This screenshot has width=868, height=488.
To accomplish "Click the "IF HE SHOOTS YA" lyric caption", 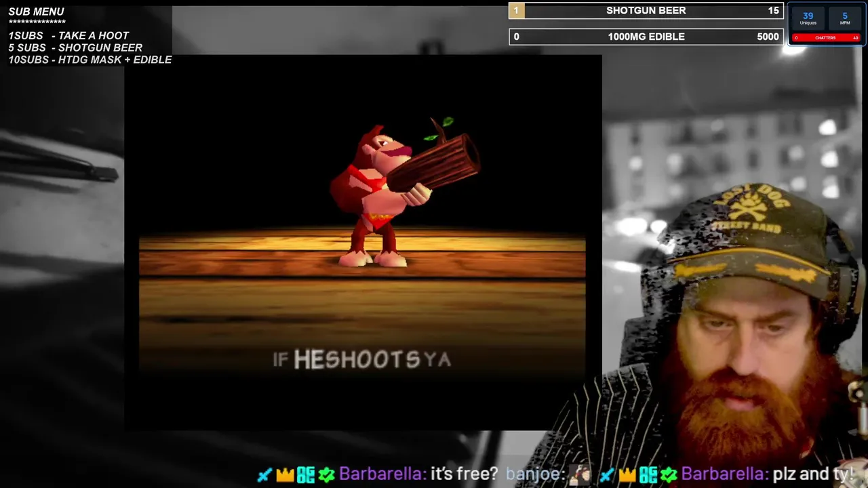I will (362, 359).
